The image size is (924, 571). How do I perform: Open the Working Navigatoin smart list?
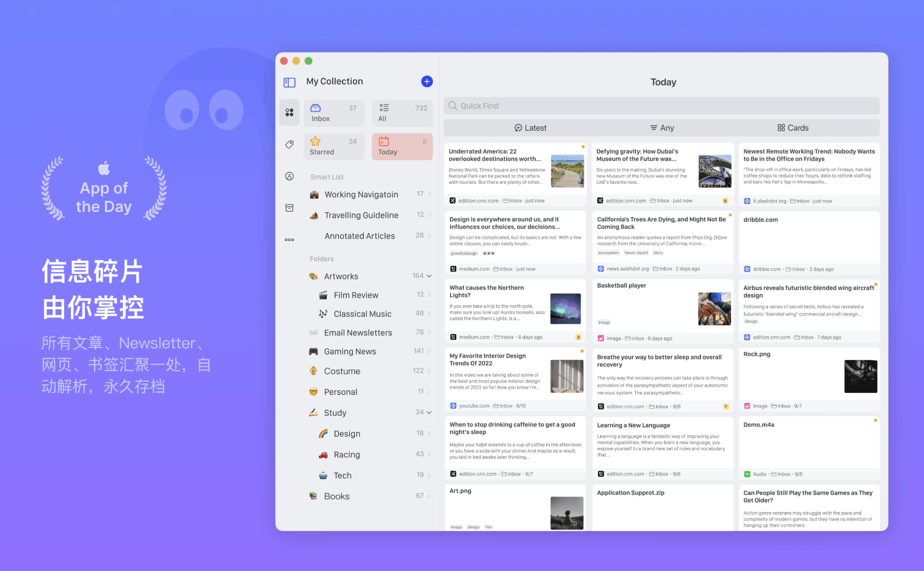click(x=361, y=195)
